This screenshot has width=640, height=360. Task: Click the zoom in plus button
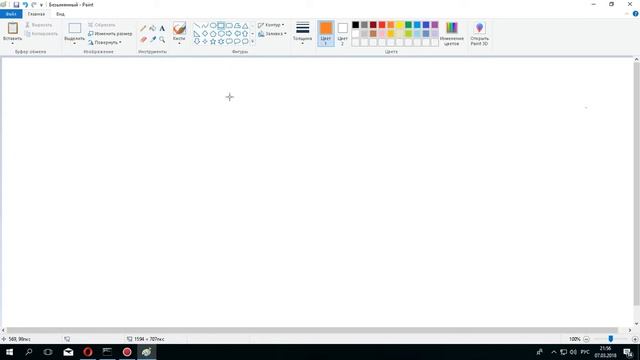(x=635, y=339)
